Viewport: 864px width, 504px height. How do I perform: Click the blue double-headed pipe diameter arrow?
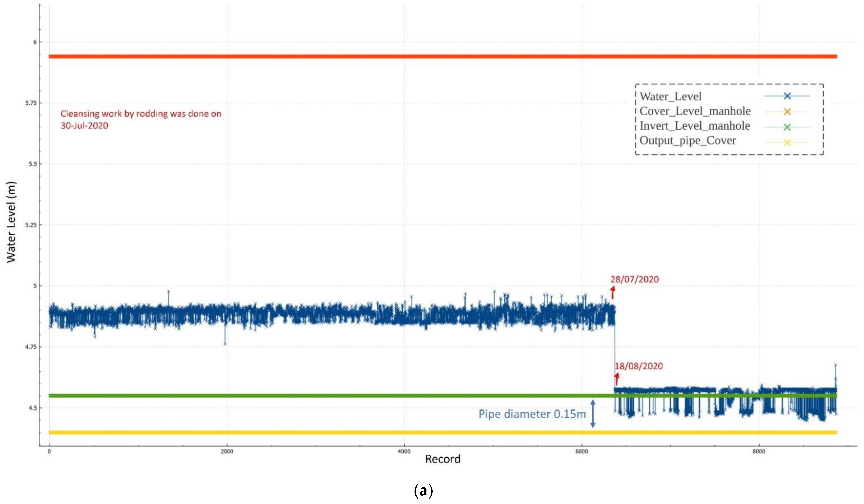point(593,414)
